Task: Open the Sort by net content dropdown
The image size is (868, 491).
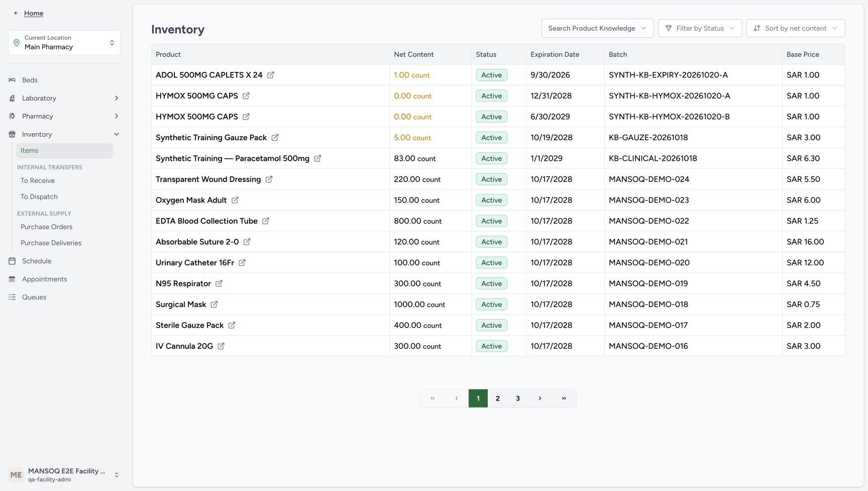Action: point(796,28)
